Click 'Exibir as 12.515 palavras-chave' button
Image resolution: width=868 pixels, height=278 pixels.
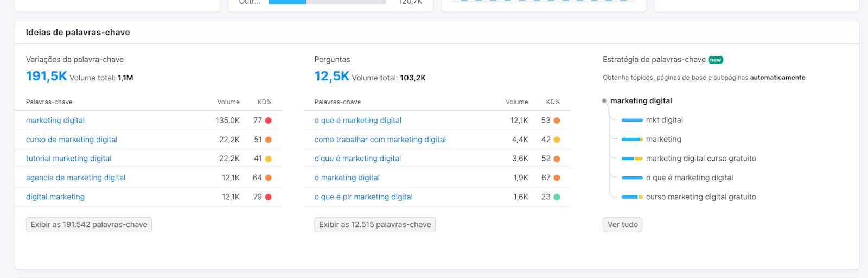(x=375, y=225)
